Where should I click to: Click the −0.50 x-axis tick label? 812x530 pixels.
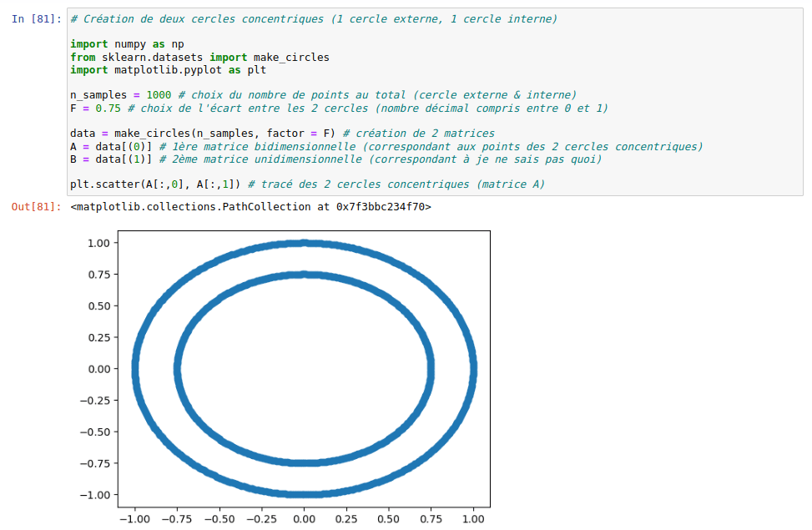pyautogui.click(x=219, y=519)
